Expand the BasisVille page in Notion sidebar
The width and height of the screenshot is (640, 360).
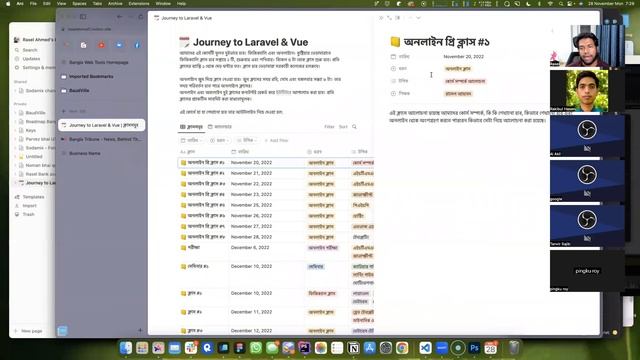click(x=16, y=113)
